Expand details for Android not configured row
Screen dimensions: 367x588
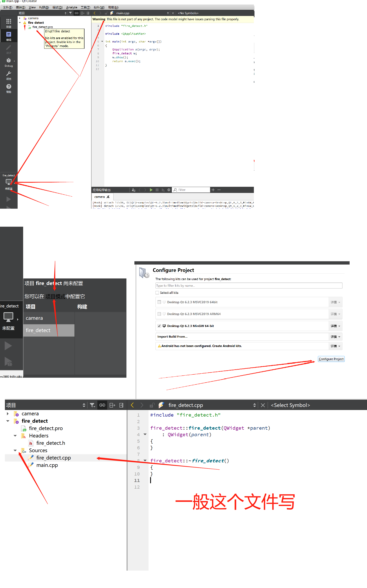point(335,346)
